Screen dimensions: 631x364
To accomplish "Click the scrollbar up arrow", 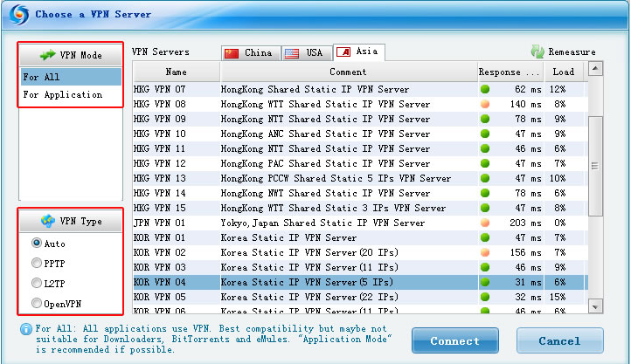I will (x=595, y=69).
